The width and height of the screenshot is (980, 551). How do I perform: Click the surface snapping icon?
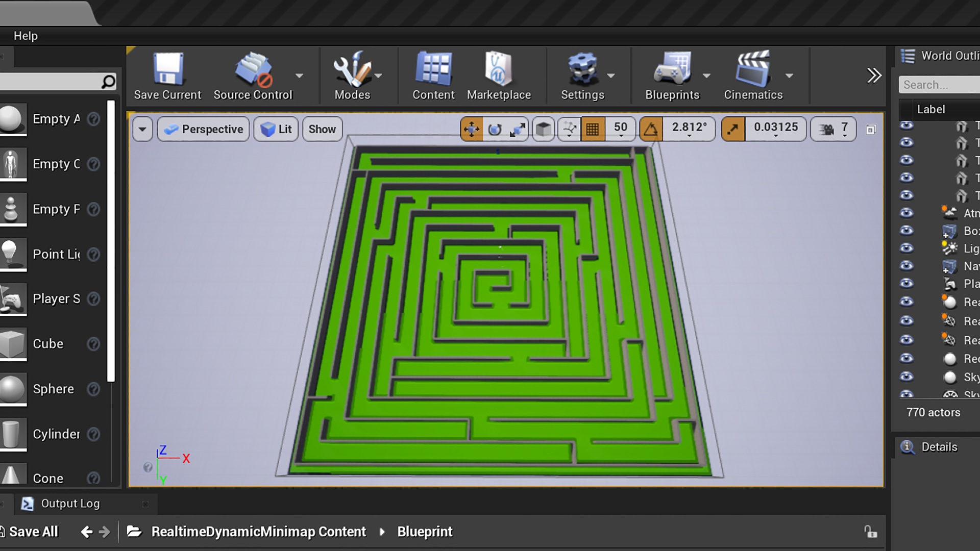[569, 128]
